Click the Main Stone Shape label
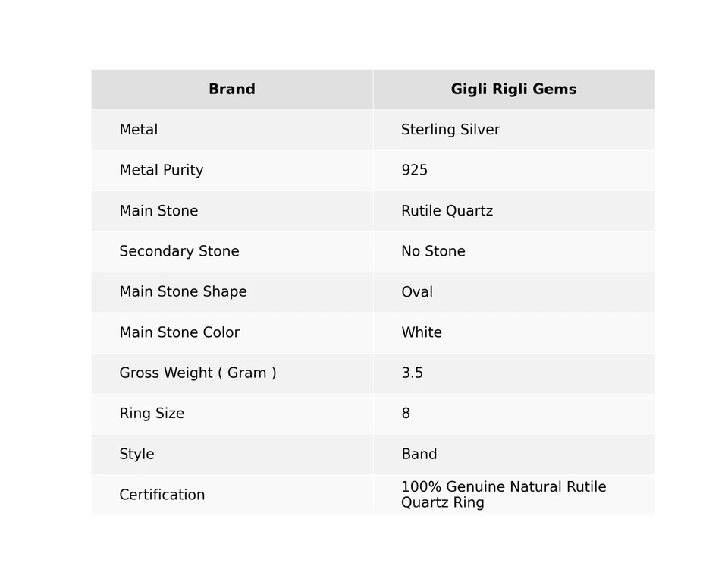The image size is (728, 579). (x=183, y=292)
